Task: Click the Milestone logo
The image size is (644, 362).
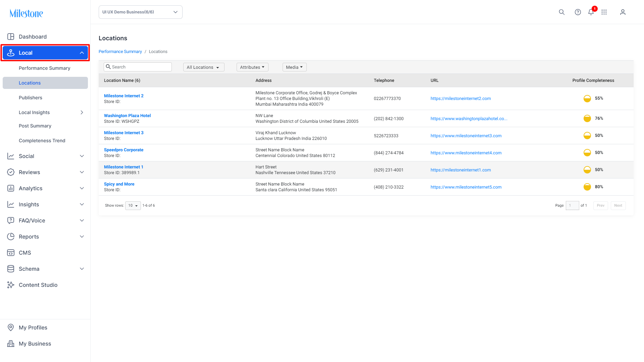Action: pos(26,13)
